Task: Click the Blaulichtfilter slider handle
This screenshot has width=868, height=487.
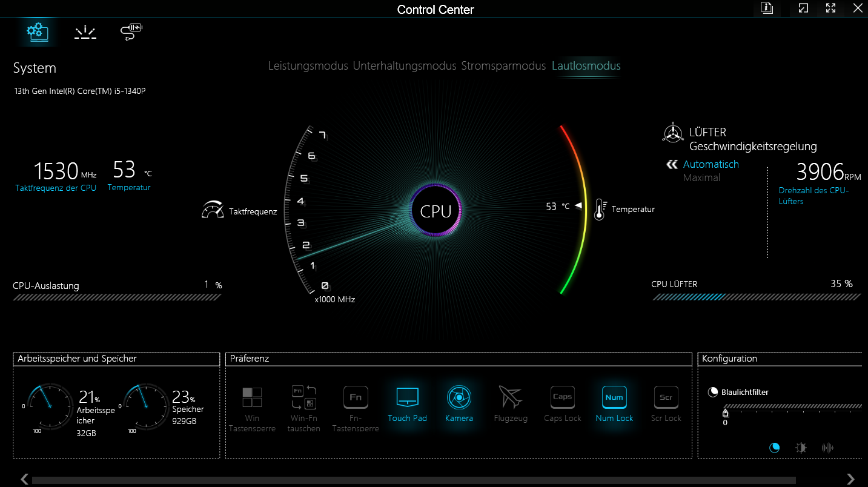Action: 725,413
